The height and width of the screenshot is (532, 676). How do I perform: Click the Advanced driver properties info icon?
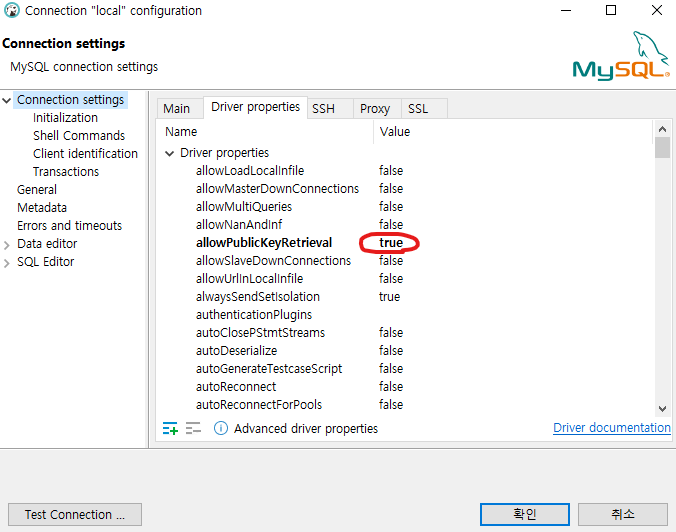[x=221, y=429]
